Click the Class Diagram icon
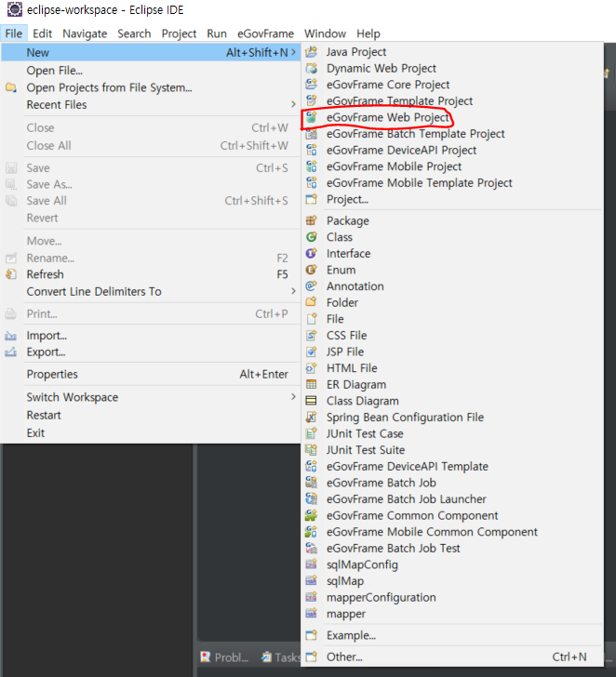The width and height of the screenshot is (616, 677). (312, 401)
